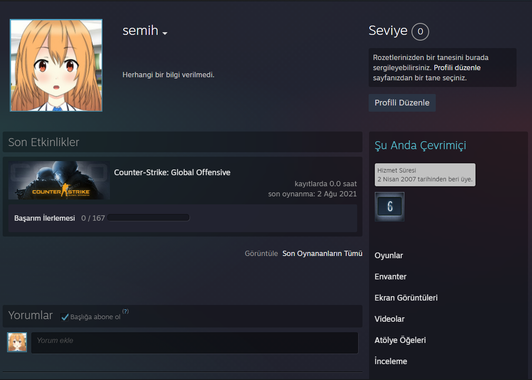Toggle the Başlığa abone ol checkbox
The height and width of the screenshot is (380, 532).
[64, 317]
